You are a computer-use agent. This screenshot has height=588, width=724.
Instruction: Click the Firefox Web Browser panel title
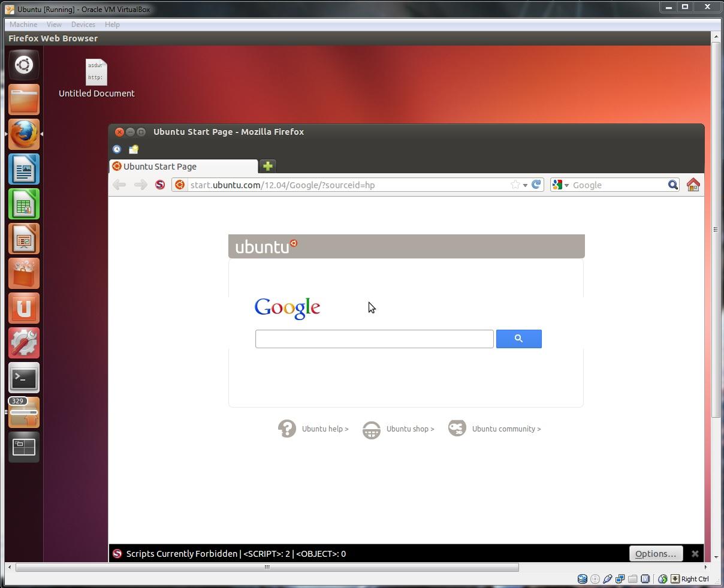tap(53, 38)
